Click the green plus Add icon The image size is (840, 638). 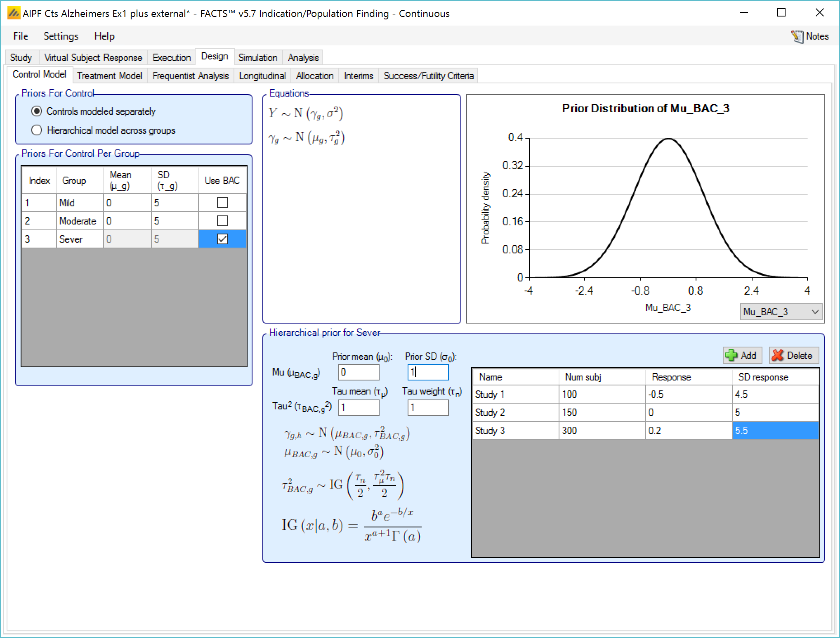tap(731, 355)
